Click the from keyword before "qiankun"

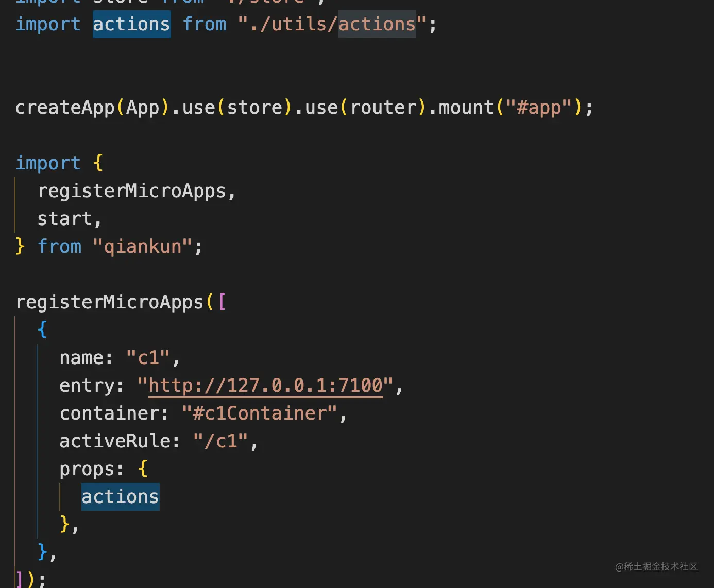pos(60,247)
